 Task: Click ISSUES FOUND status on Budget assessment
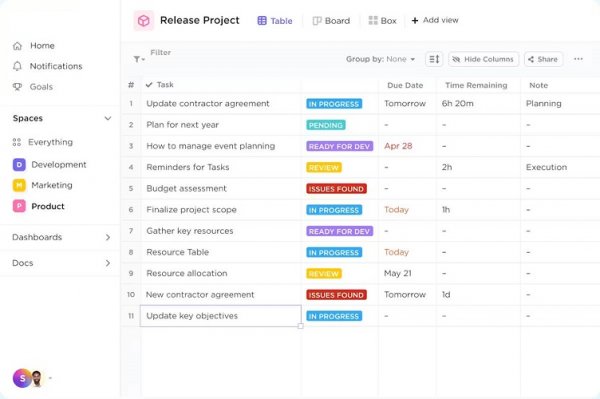click(x=336, y=189)
